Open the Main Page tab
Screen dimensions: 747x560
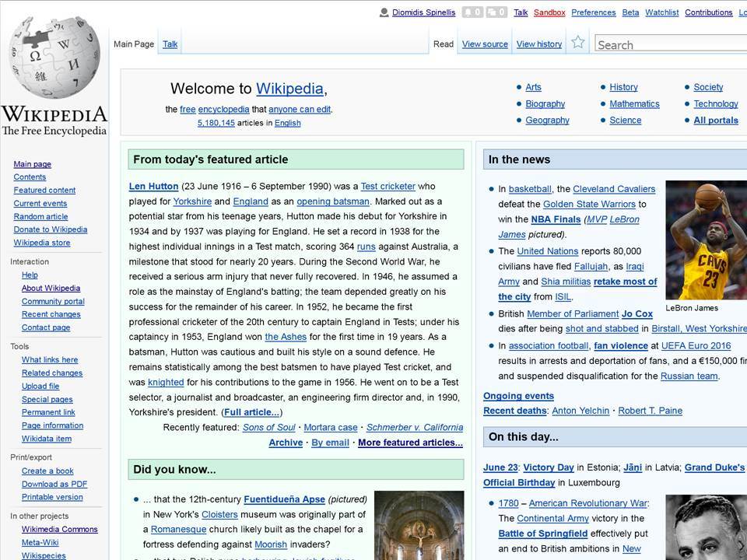tap(134, 44)
